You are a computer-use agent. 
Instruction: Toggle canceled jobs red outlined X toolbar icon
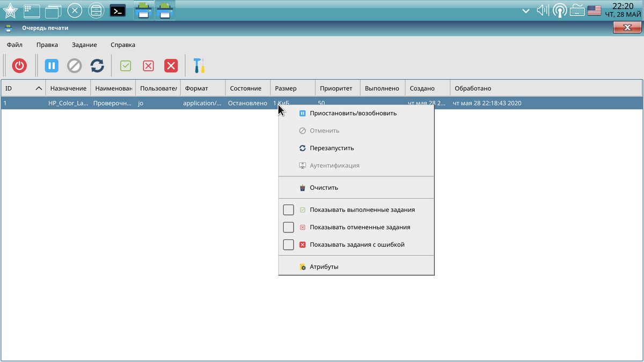(148, 66)
